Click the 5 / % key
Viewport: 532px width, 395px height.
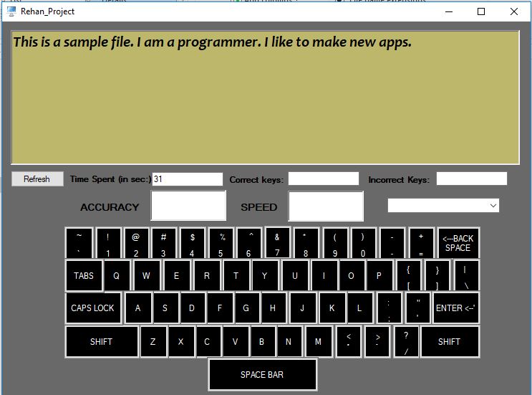(x=221, y=243)
